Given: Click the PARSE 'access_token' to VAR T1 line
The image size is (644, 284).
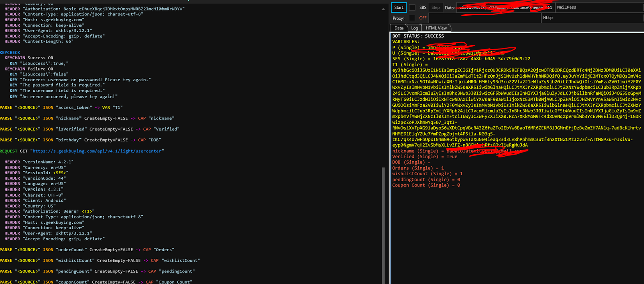Looking at the screenshot, I should (61, 107).
